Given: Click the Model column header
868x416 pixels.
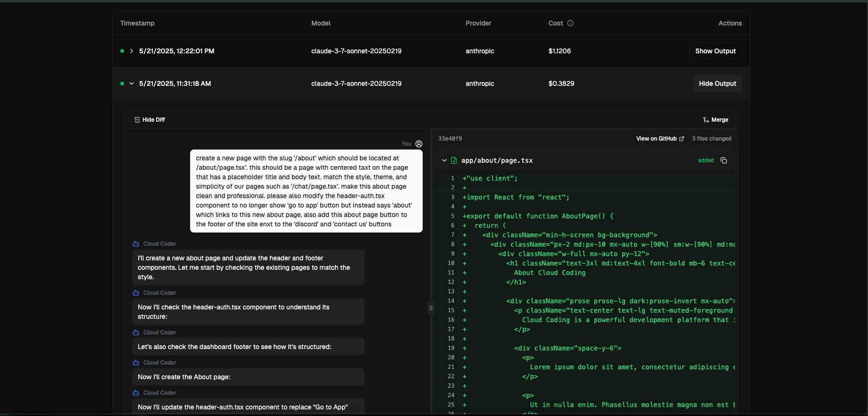Looking at the screenshot, I should click(x=321, y=23).
